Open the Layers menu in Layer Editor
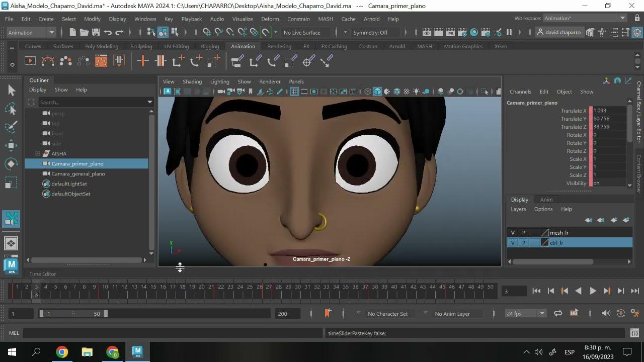The height and width of the screenshot is (362, 644). click(518, 209)
